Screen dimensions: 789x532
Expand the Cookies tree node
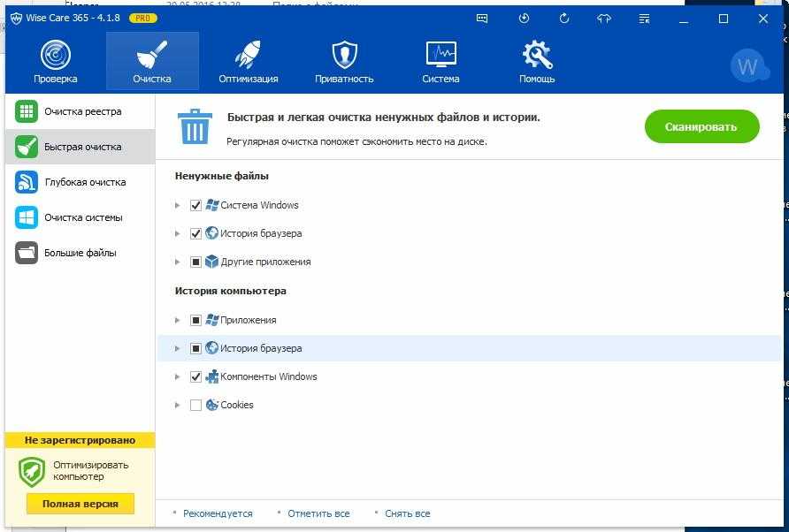pos(177,405)
